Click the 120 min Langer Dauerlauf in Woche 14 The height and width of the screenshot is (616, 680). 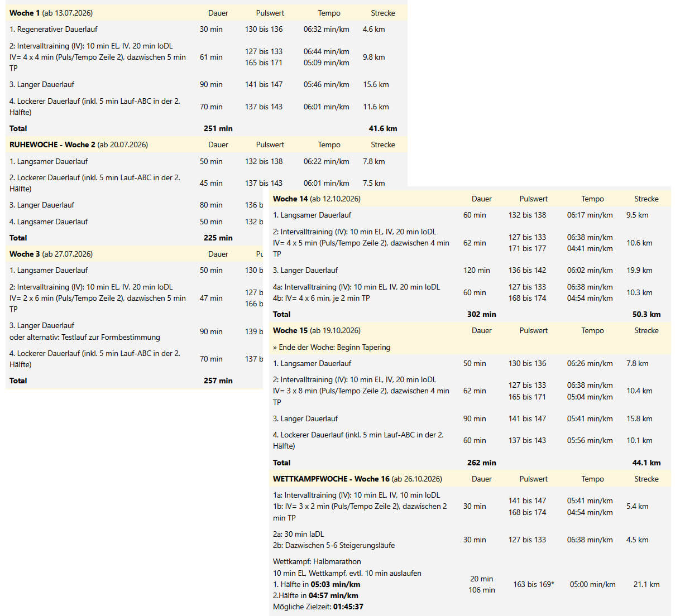tap(476, 270)
